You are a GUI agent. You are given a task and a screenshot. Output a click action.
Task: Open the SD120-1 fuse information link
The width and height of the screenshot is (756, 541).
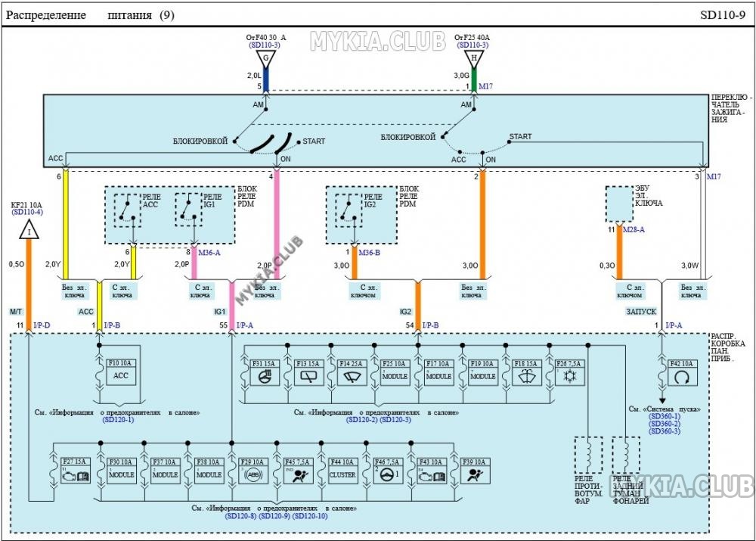coord(118,420)
